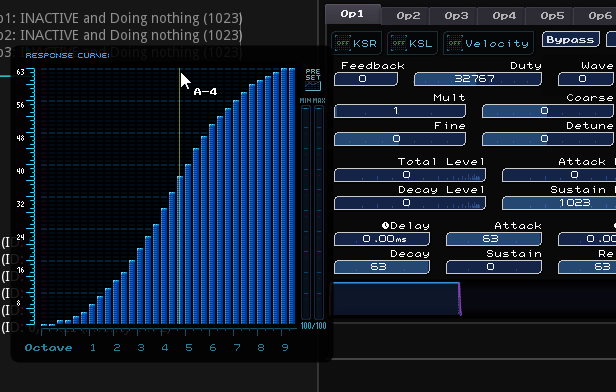Screen dimensions: 616x392
Task: Toggle the KSR switch on
Action: click(x=357, y=43)
